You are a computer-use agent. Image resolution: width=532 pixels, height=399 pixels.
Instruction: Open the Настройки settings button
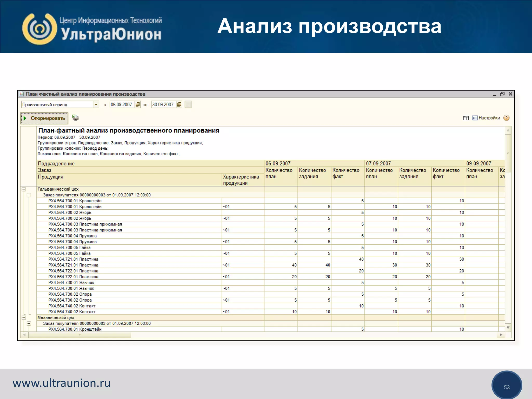486,118
